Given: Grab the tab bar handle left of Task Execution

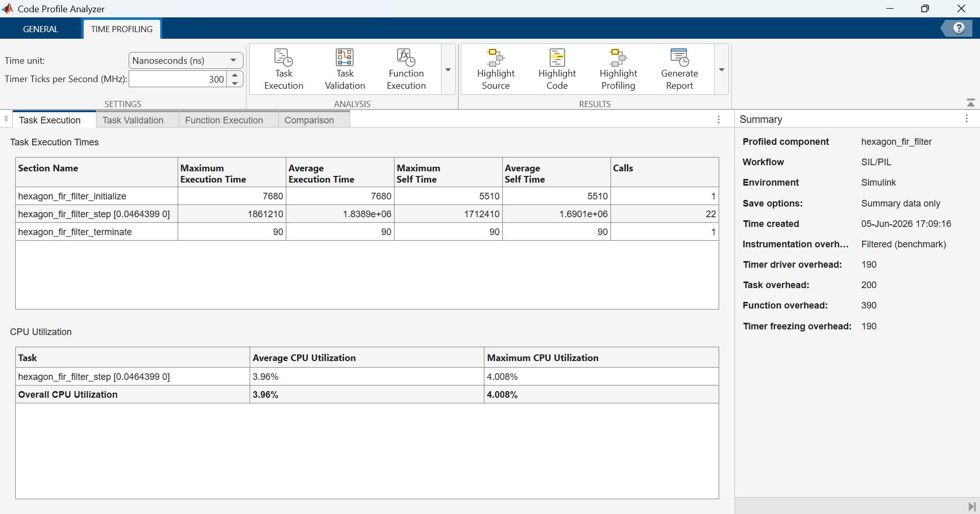Looking at the screenshot, I should point(6,119).
